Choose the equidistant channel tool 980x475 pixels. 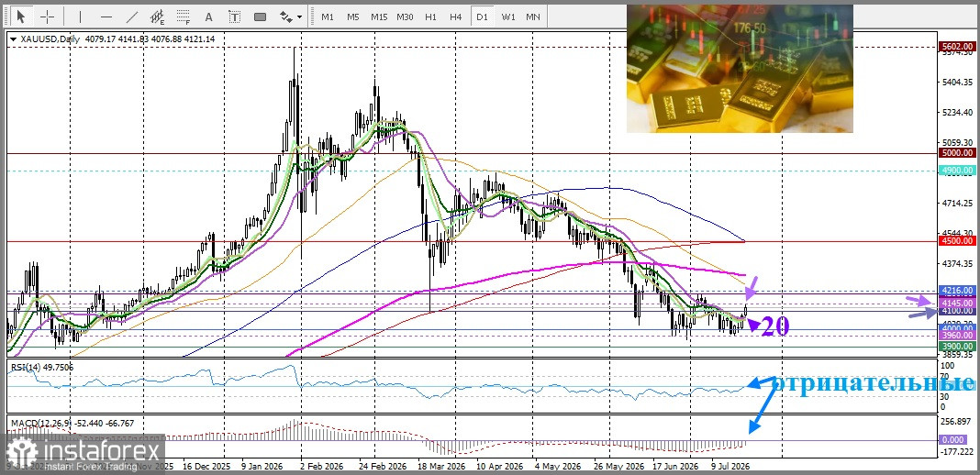pos(158,17)
